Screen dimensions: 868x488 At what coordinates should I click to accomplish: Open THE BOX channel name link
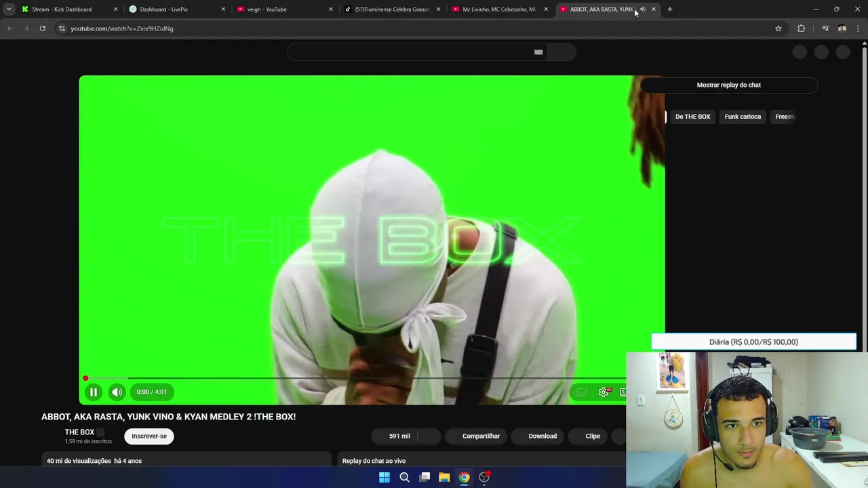click(x=79, y=432)
